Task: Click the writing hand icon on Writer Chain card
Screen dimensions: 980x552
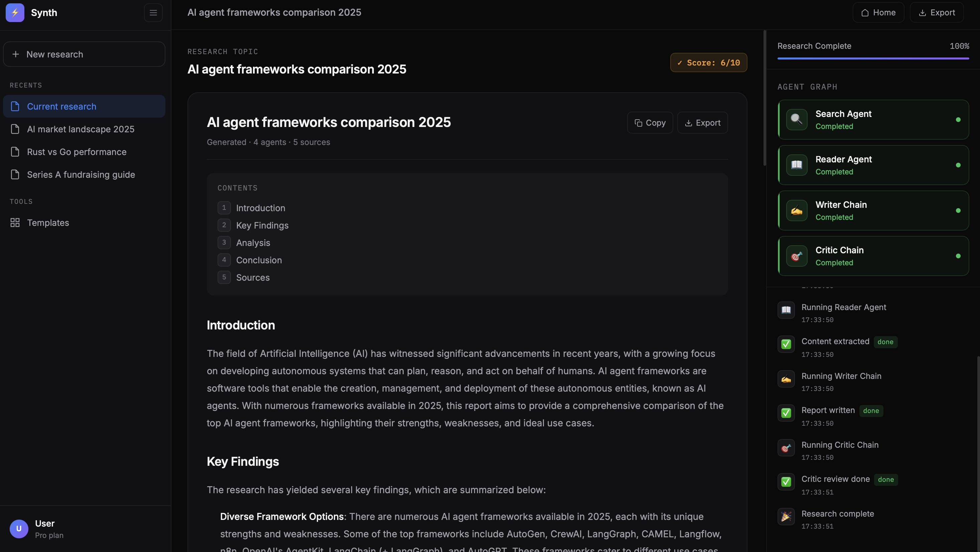Action: point(797,211)
